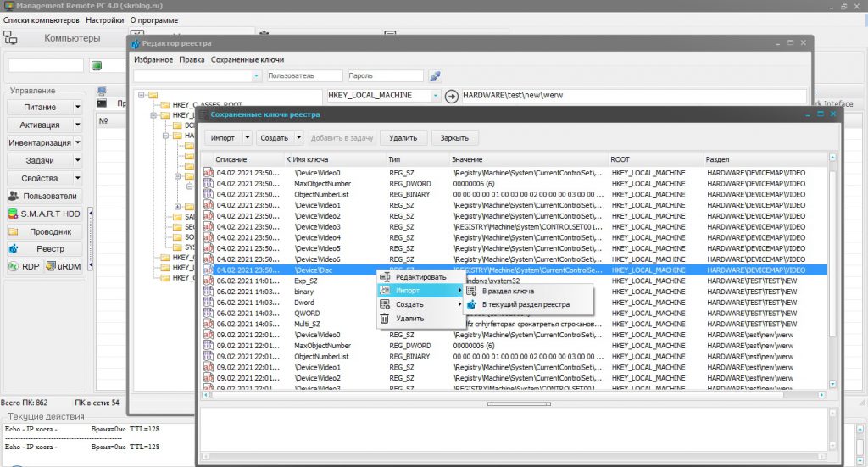
Task: Select the row named binary
Action: (515, 292)
